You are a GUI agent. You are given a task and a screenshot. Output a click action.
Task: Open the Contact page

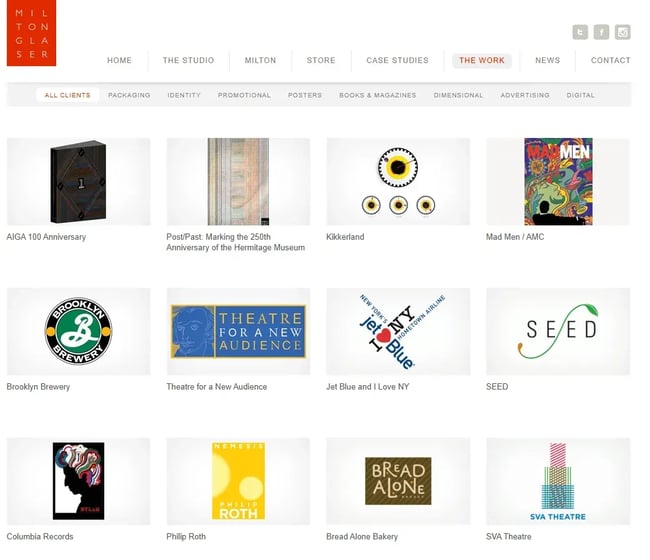tap(611, 61)
